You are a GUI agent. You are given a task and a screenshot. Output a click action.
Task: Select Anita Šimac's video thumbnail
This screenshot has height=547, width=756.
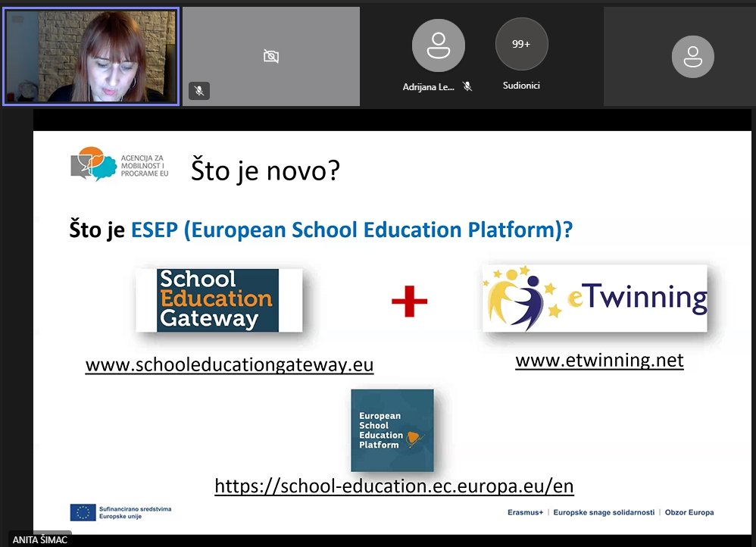(x=91, y=56)
